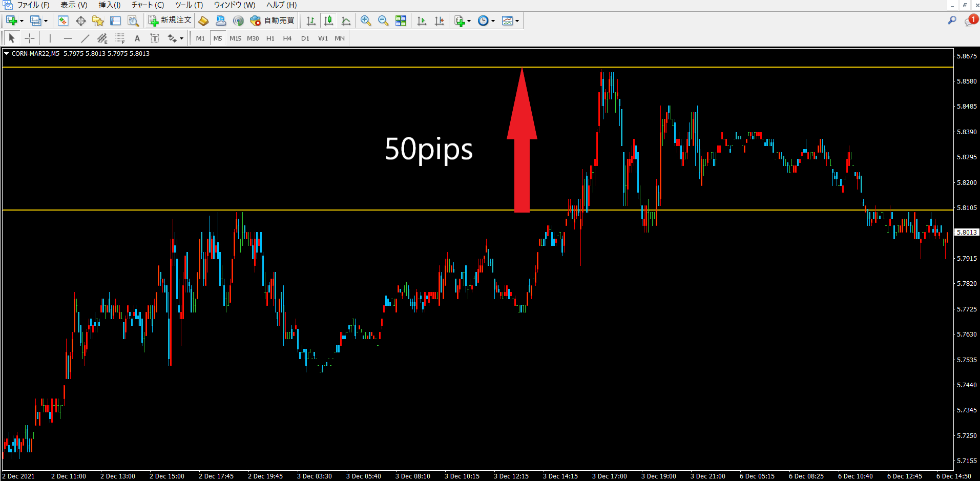The width and height of the screenshot is (980, 481).
Task: Select the text label tool
Action: point(154,38)
